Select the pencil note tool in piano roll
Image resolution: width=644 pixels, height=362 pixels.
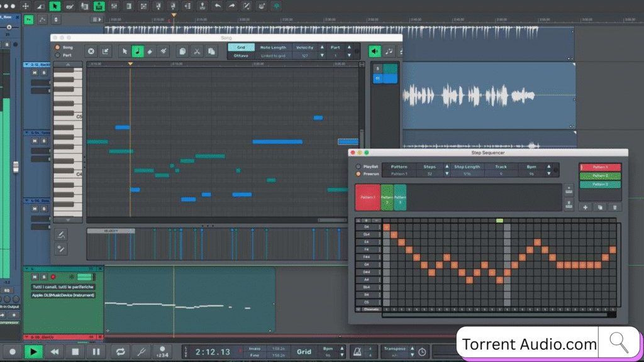pos(137,52)
